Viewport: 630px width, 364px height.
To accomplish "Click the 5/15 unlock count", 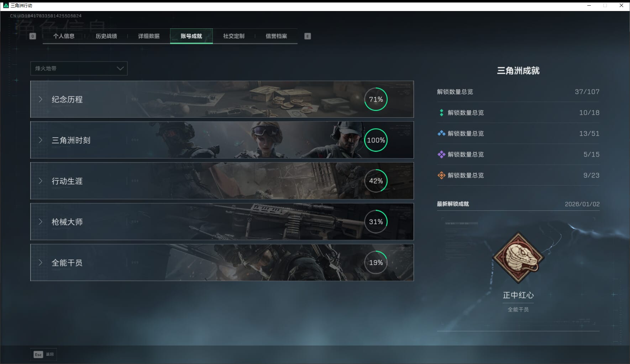I will click(591, 154).
